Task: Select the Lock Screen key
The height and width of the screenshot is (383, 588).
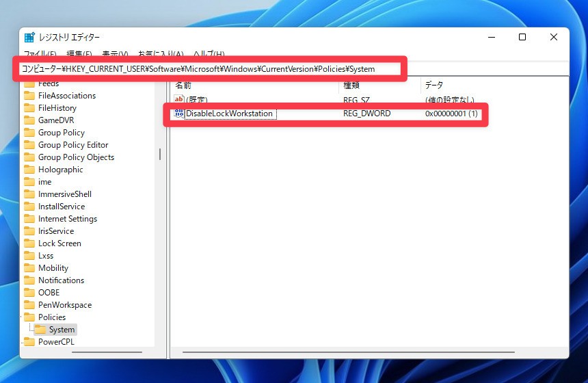Action: point(59,243)
